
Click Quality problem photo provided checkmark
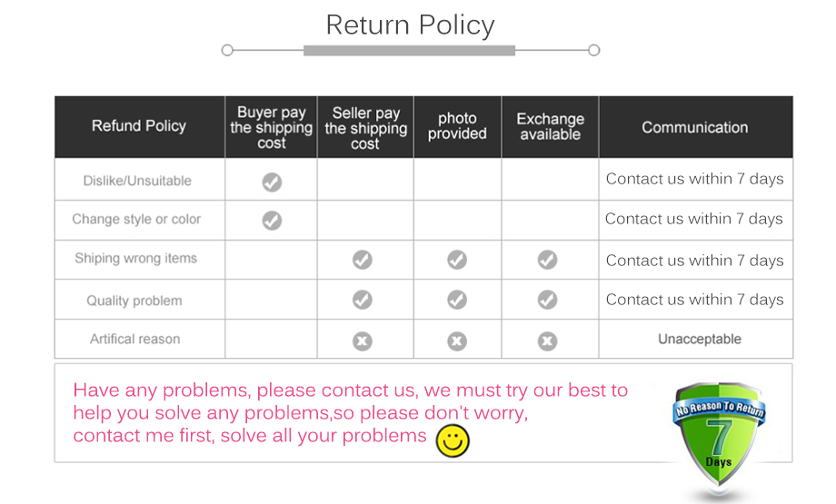(x=457, y=300)
